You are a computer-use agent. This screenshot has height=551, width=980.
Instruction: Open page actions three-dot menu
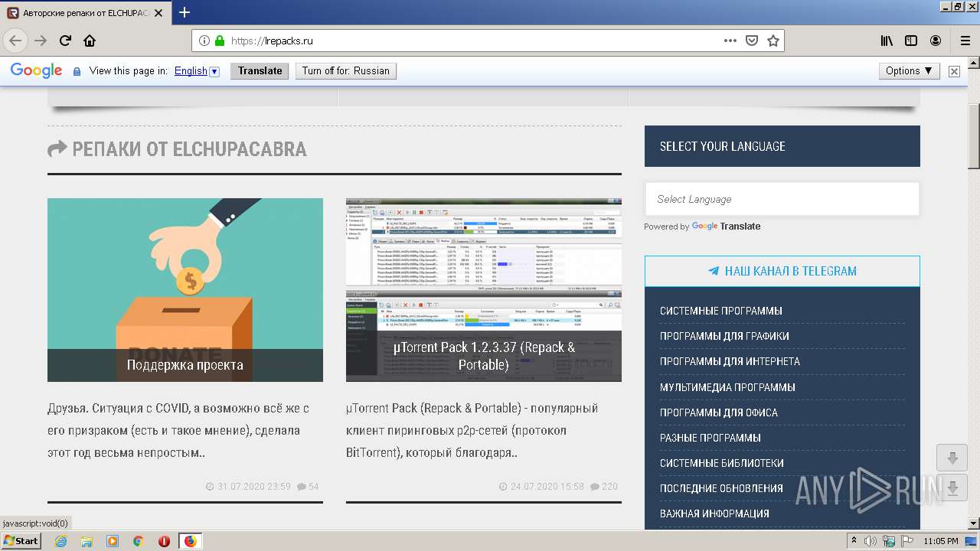tap(730, 41)
